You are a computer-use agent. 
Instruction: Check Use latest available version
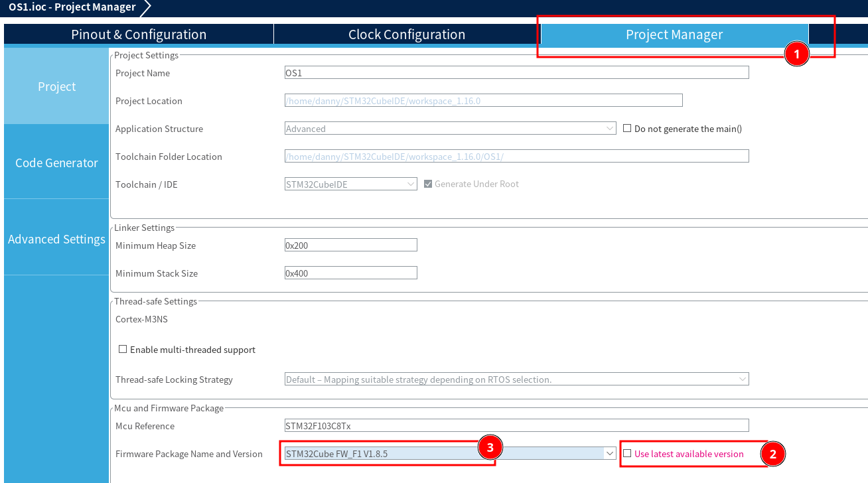tap(627, 453)
